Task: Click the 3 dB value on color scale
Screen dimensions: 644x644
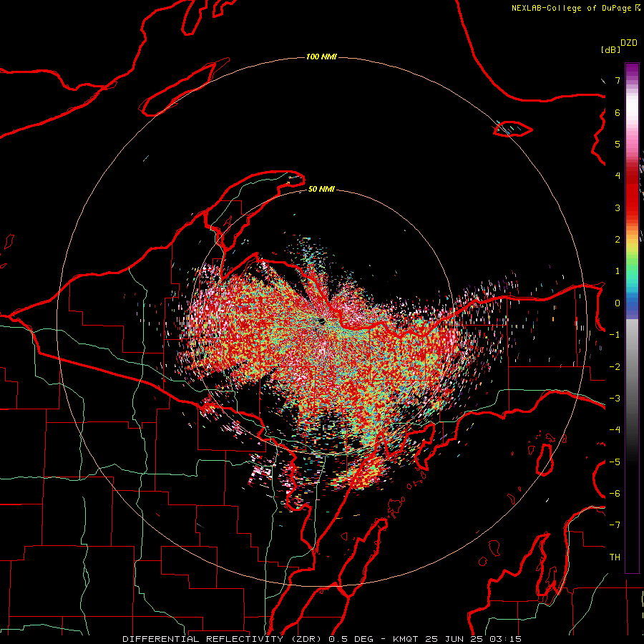Action: click(x=618, y=208)
